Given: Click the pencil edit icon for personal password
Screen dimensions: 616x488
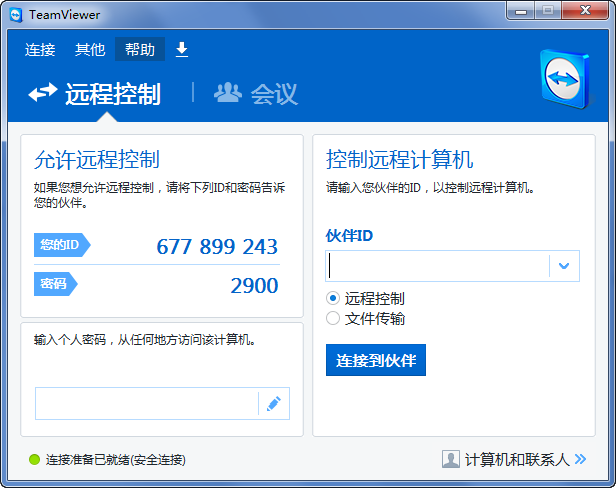Looking at the screenshot, I should pyautogui.click(x=274, y=404).
